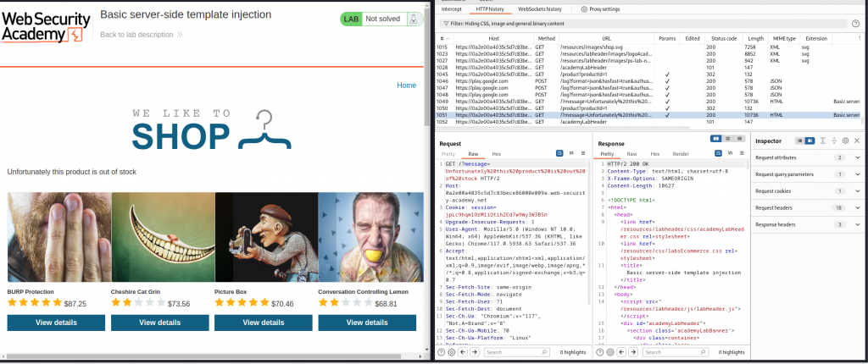
Task: Click the Home link on shop page
Action: point(406,85)
